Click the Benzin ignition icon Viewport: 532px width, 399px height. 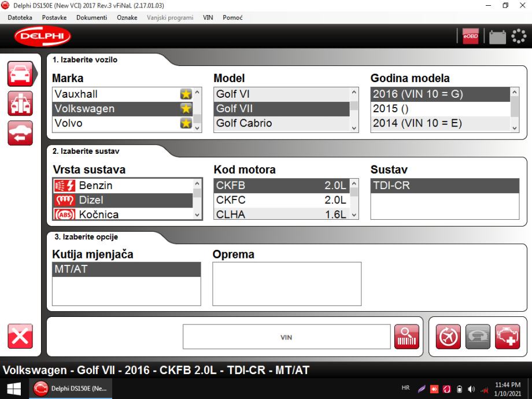(64, 186)
